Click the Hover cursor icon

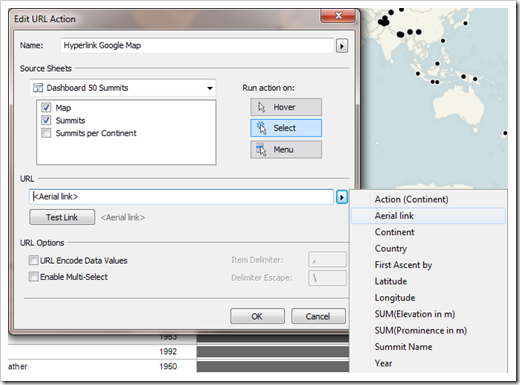[x=262, y=107]
